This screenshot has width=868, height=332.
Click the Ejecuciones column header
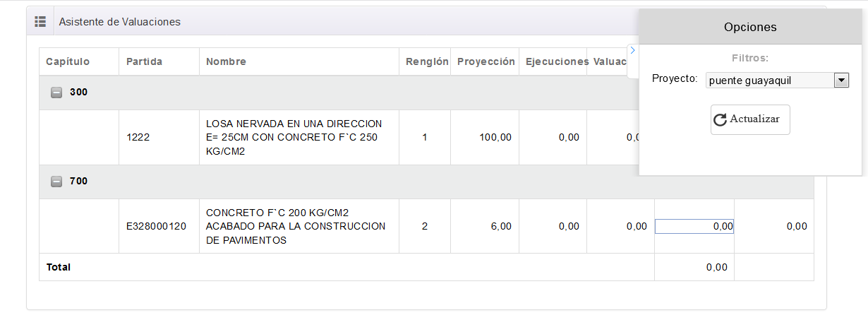557,61
